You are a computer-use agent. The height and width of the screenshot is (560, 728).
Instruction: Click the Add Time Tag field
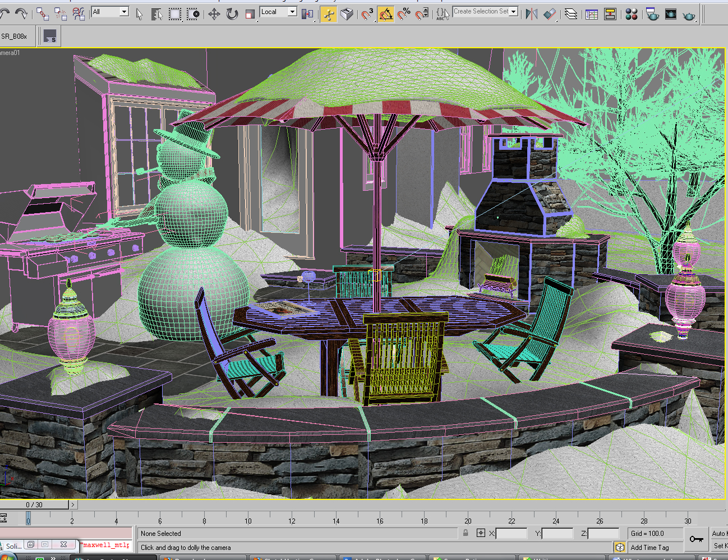(655, 547)
